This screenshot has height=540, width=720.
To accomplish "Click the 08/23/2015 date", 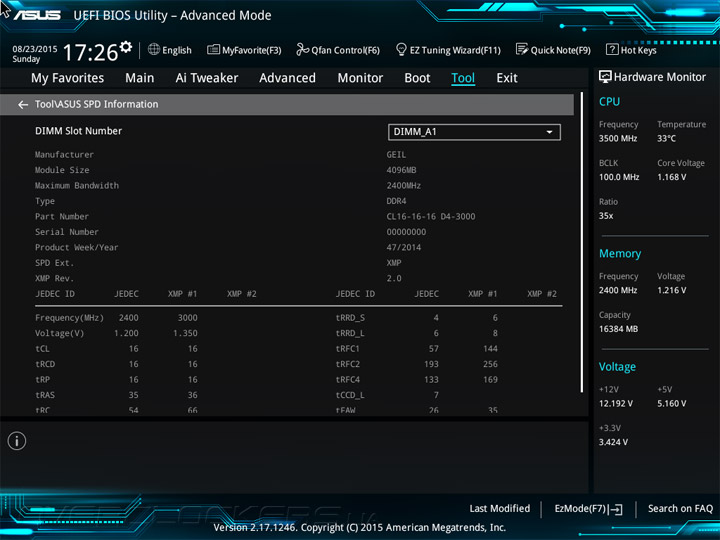I will tap(35, 49).
